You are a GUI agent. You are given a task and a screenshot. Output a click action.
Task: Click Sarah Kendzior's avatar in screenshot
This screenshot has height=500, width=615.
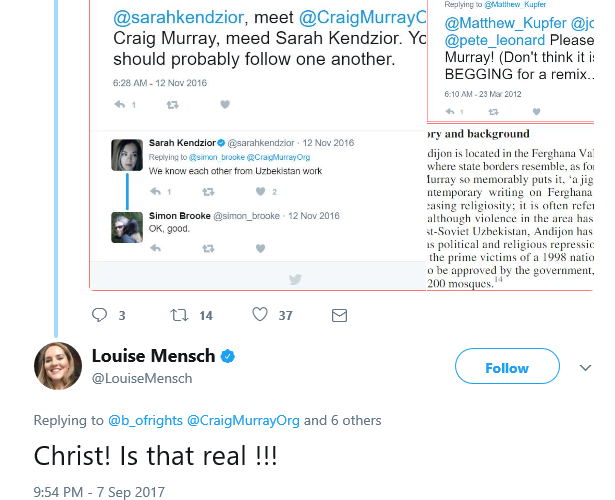click(x=125, y=155)
